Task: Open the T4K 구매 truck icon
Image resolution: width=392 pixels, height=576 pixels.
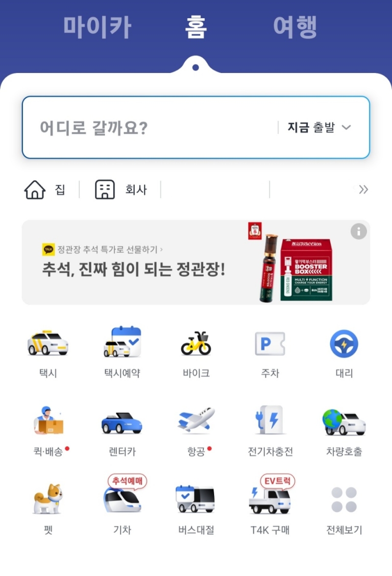Action: point(270,501)
